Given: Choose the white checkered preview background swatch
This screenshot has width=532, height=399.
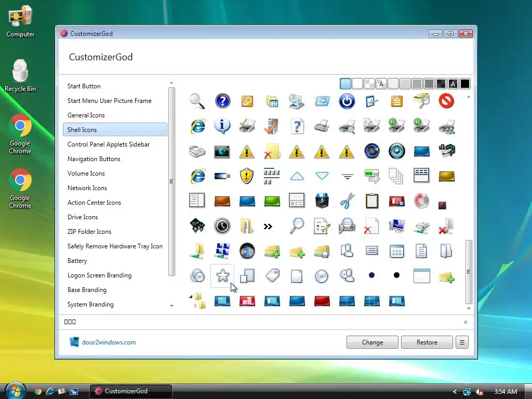Looking at the screenshot, I should click(369, 84).
